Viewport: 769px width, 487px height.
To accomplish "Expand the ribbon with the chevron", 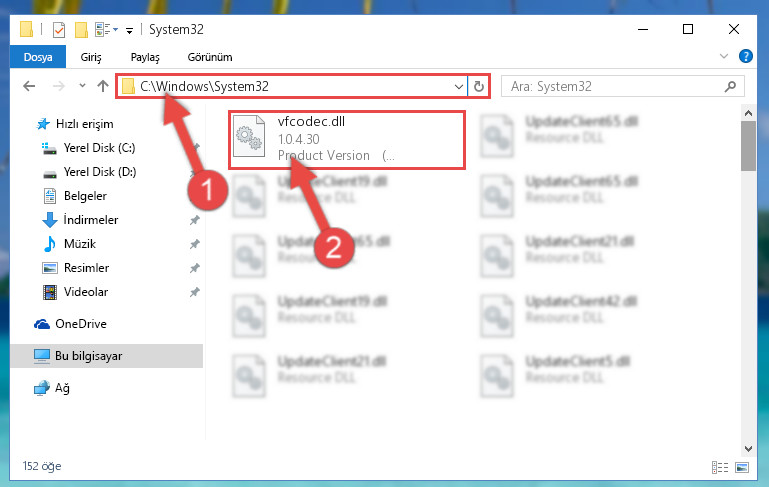I will click(723, 56).
